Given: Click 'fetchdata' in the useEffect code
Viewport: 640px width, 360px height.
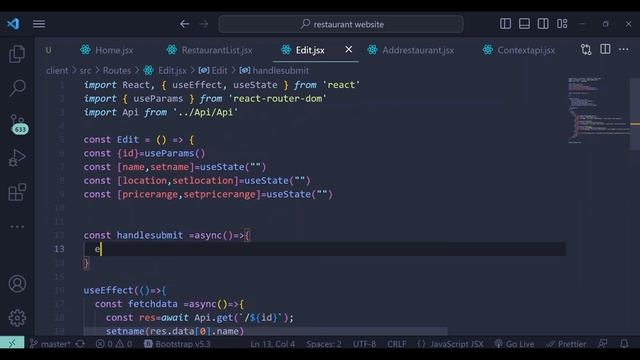Looking at the screenshot, I should (x=153, y=304).
